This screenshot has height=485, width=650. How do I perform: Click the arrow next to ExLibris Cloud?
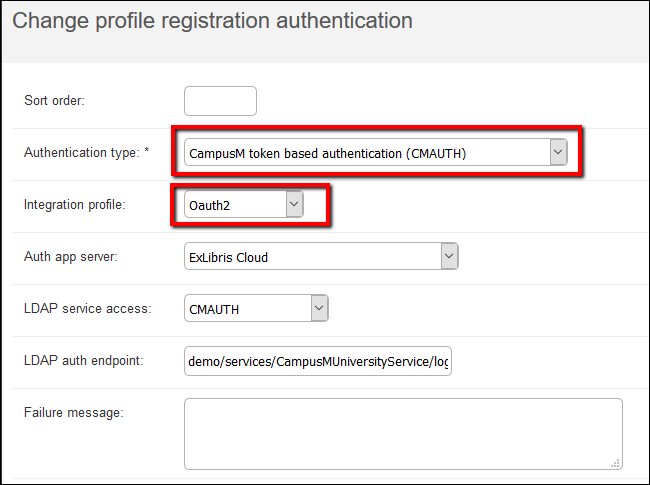(449, 257)
